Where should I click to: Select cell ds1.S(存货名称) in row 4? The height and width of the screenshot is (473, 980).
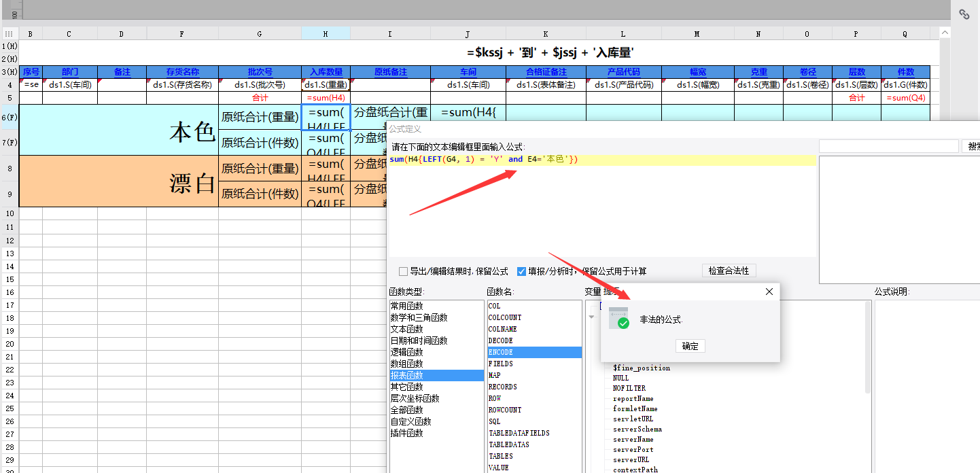(182, 85)
